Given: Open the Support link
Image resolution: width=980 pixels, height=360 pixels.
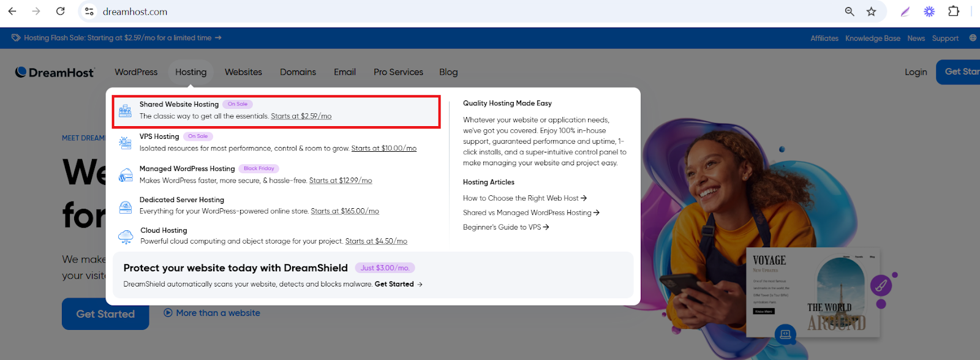Looking at the screenshot, I should [945, 38].
